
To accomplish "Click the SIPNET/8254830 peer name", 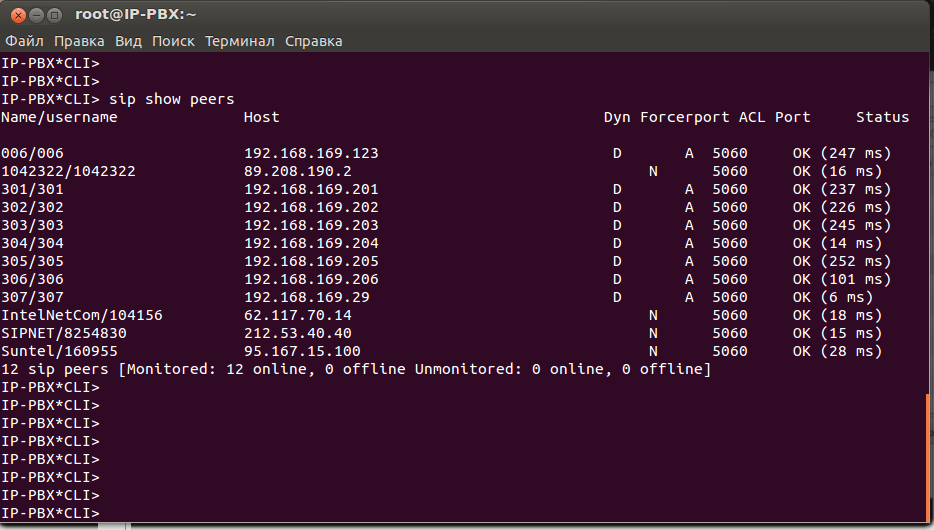I will coord(64,333).
